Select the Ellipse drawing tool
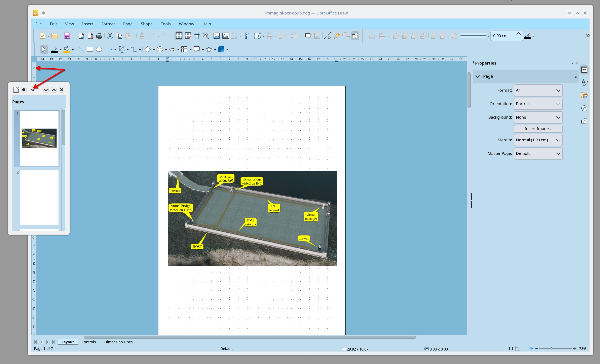600x364 pixels. point(99,49)
